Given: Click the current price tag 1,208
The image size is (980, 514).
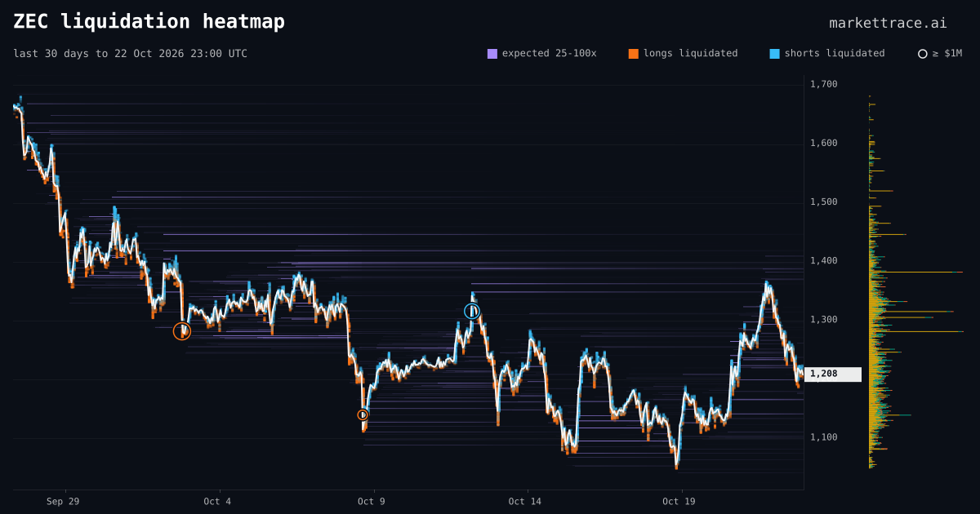Looking at the screenshot, I should click(x=833, y=374).
